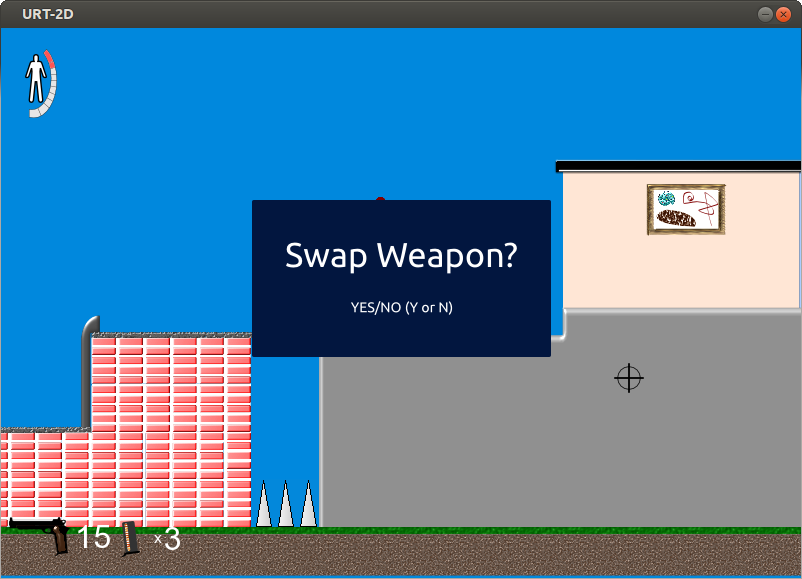Screen dimensions: 802x579
Task: Click the black crosshair reticle
Action: tap(629, 378)
